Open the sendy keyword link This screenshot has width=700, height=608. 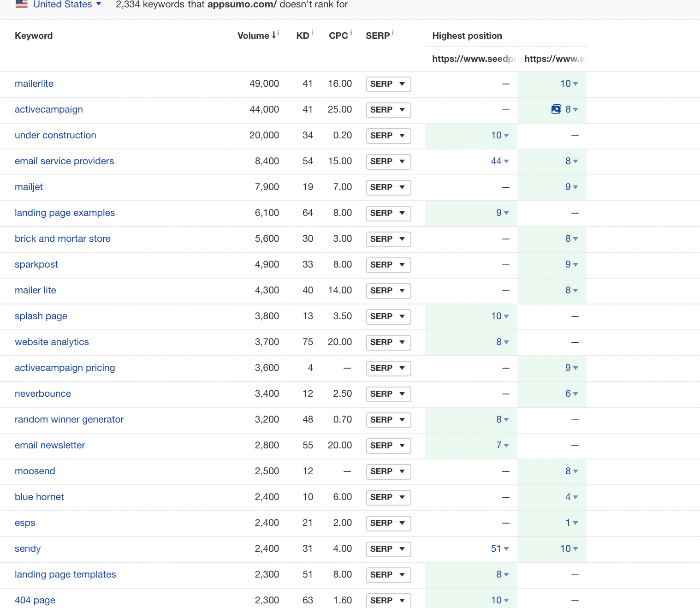pos(28,548)
